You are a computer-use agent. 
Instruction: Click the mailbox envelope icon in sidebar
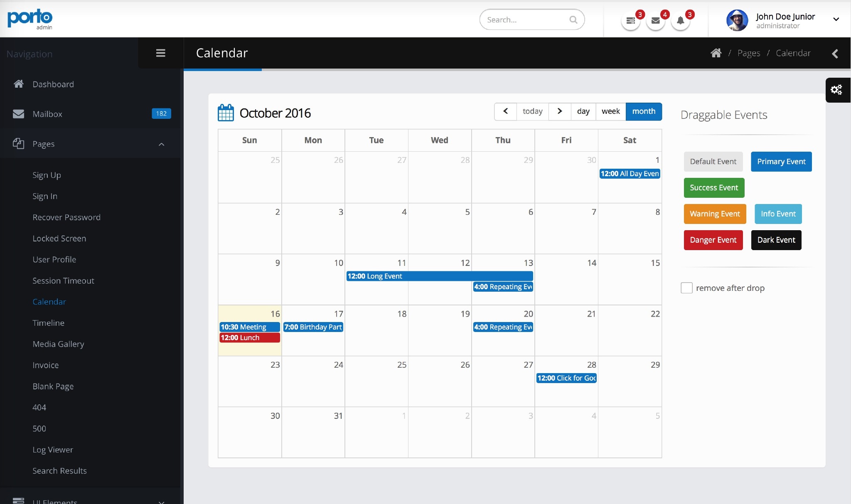pos(18,113)
